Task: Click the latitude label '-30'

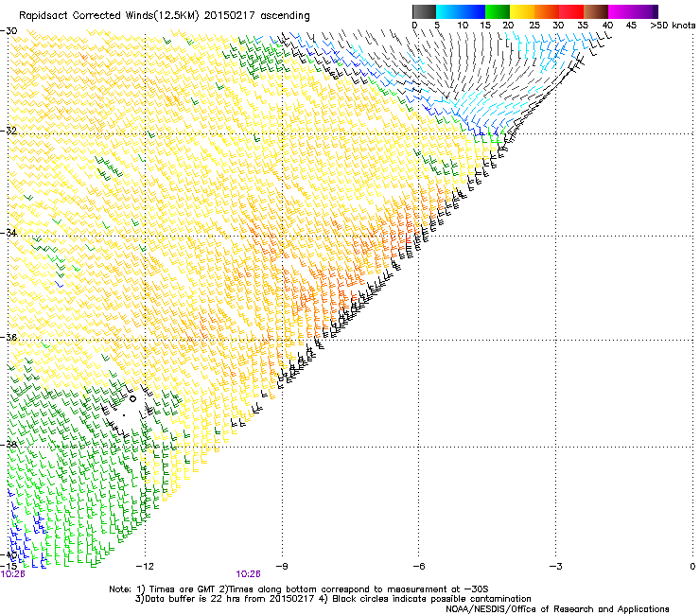Action: 9,31
